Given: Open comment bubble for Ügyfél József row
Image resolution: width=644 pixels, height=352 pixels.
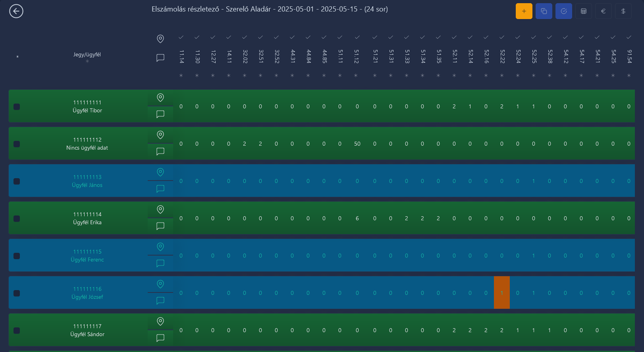Looking at the screenshot, I should tap(160, 301).
